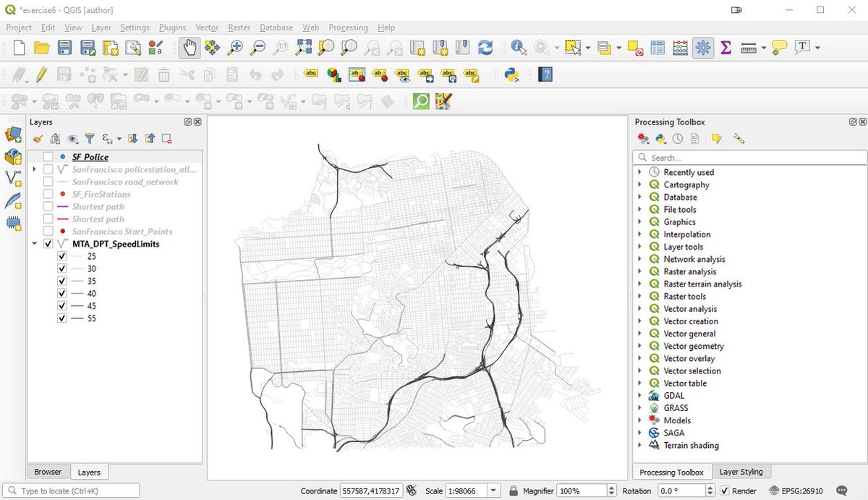
Task: Click the toggle extents button beside coordinates
Action: click(x=412, y=491)
